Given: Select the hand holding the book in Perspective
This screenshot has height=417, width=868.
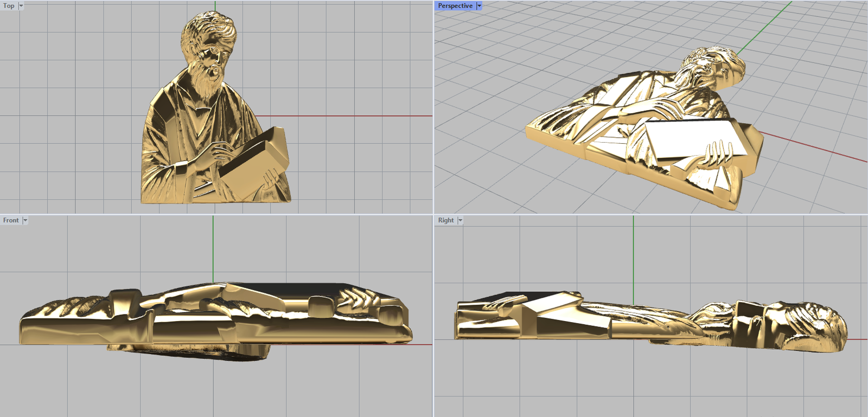Looking at the screenshot, I should 716,153.
